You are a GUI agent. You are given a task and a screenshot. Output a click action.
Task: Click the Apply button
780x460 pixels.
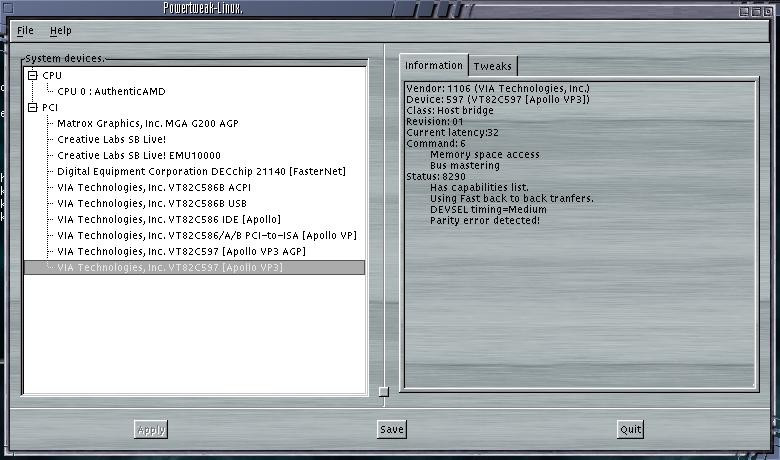[x=151, y=430]
